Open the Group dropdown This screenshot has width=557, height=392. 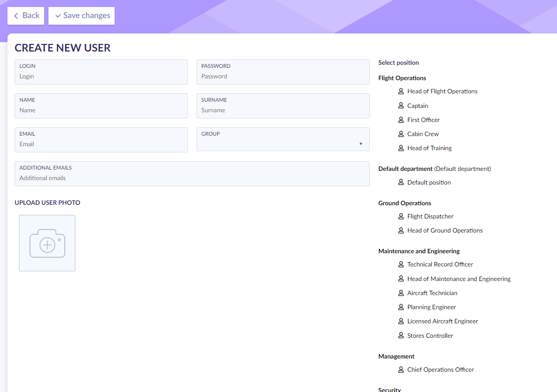[282, 140]
